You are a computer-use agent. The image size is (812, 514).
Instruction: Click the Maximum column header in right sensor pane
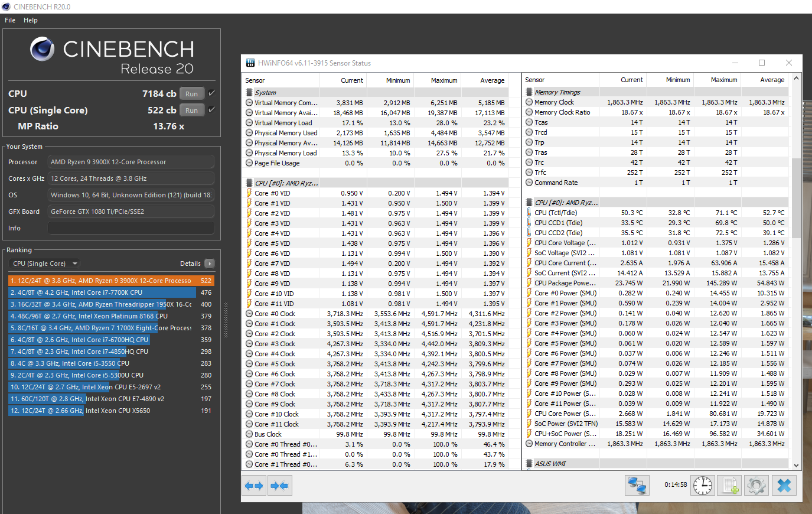(717, 80)
